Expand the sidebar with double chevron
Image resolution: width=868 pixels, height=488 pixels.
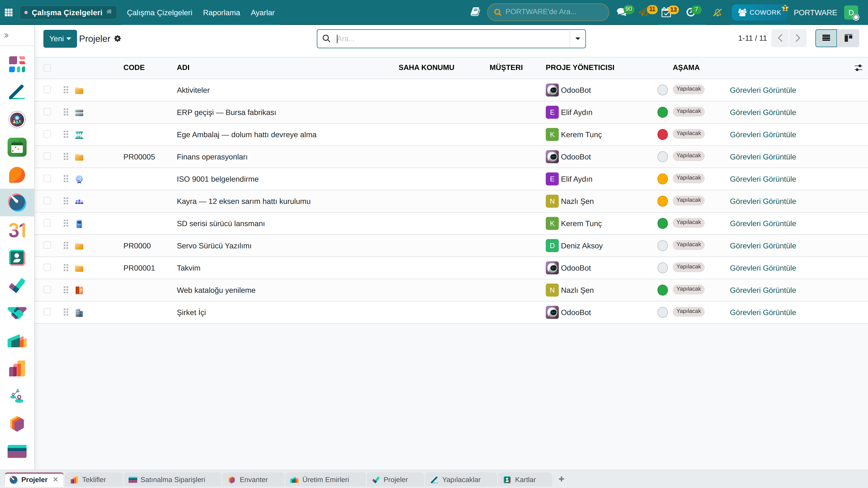coord(7,35)
